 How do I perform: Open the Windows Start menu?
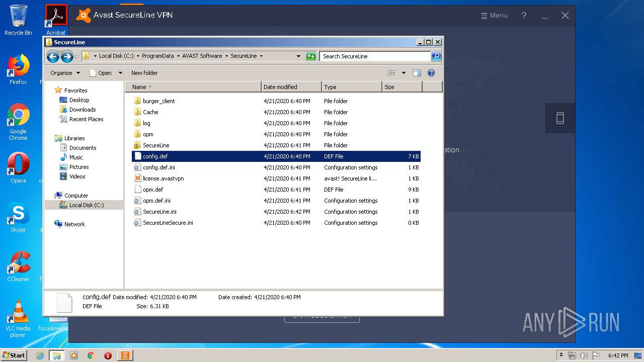pyautogui.click(x=14, y=355)
